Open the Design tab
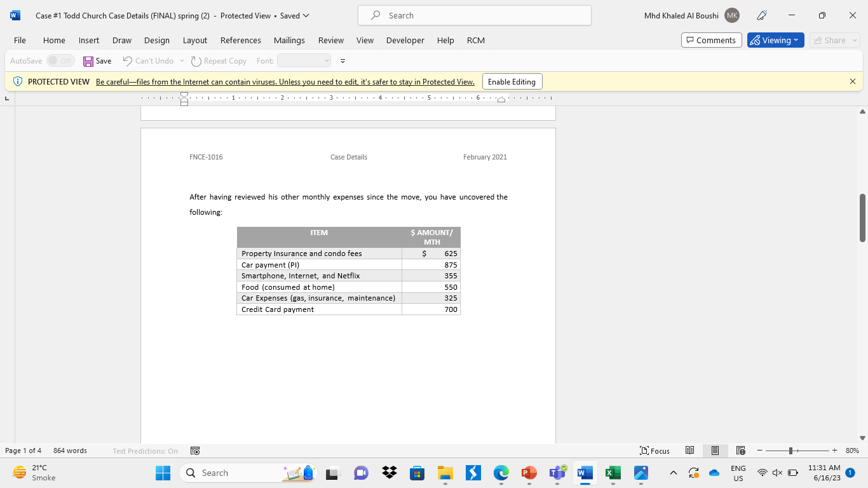 point(157,40)
